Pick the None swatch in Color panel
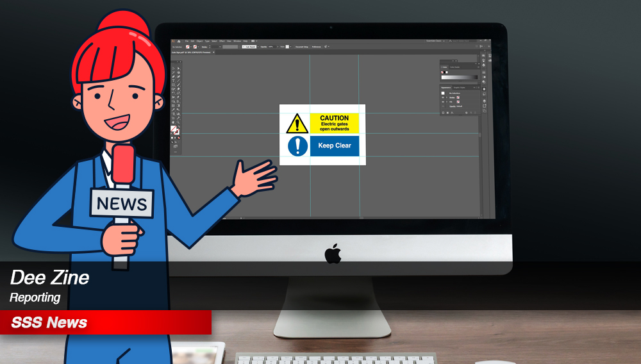The width and height of the screenshot is (641, 364). click(x=442, y=72)
